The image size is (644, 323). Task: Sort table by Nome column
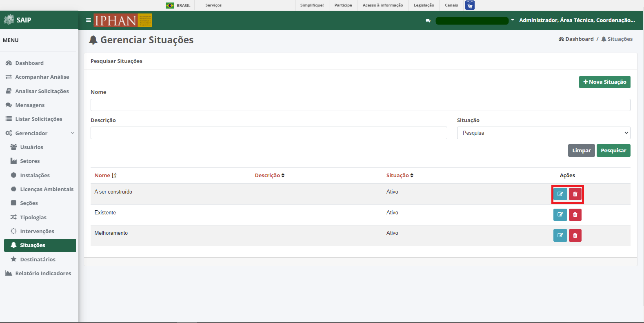point(106,175)
